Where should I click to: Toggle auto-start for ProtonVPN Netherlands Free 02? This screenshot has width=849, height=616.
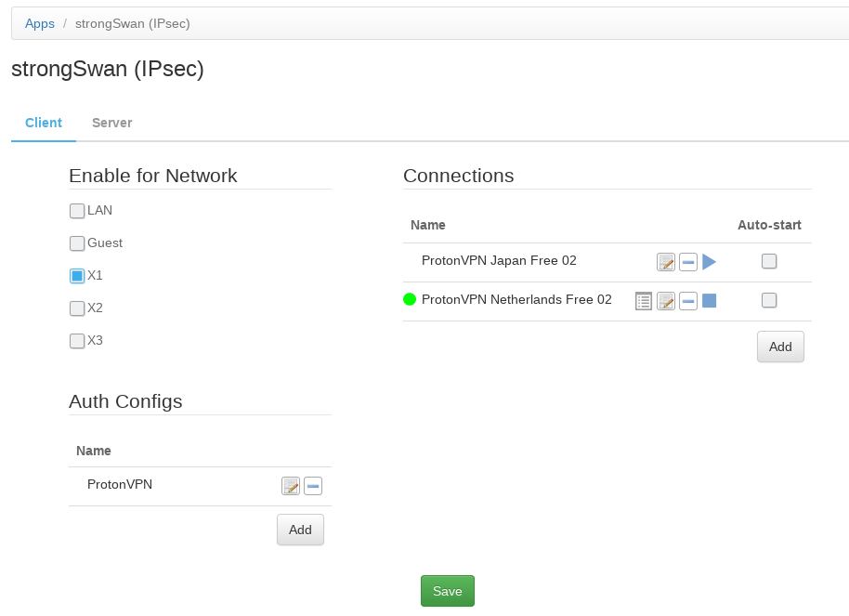[x=769, y=301]
